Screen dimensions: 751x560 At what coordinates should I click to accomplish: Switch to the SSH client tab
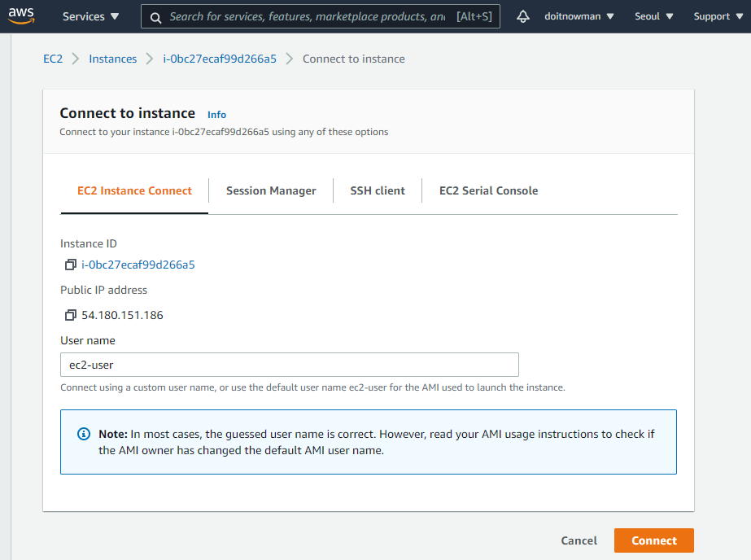coord(378,190)
